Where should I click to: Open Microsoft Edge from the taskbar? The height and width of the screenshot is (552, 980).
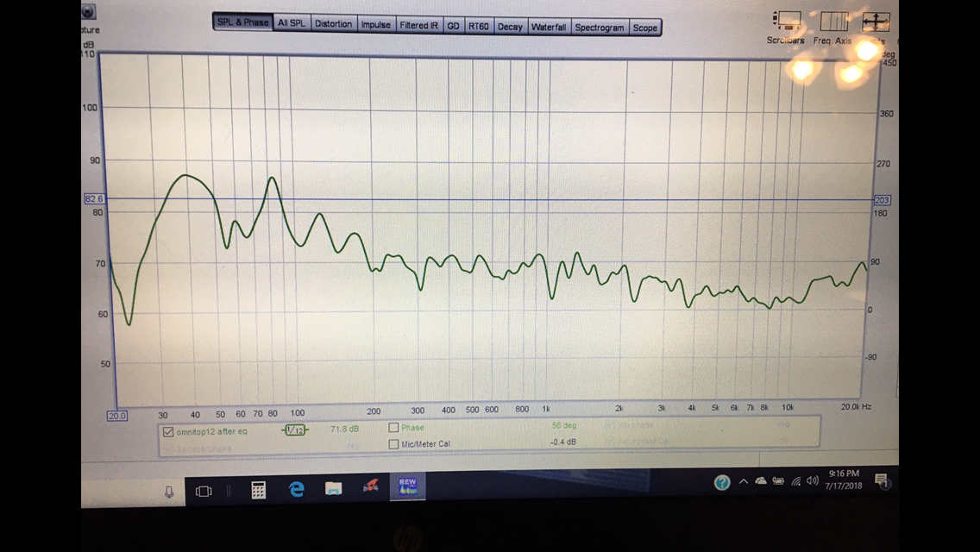[297, 489]
